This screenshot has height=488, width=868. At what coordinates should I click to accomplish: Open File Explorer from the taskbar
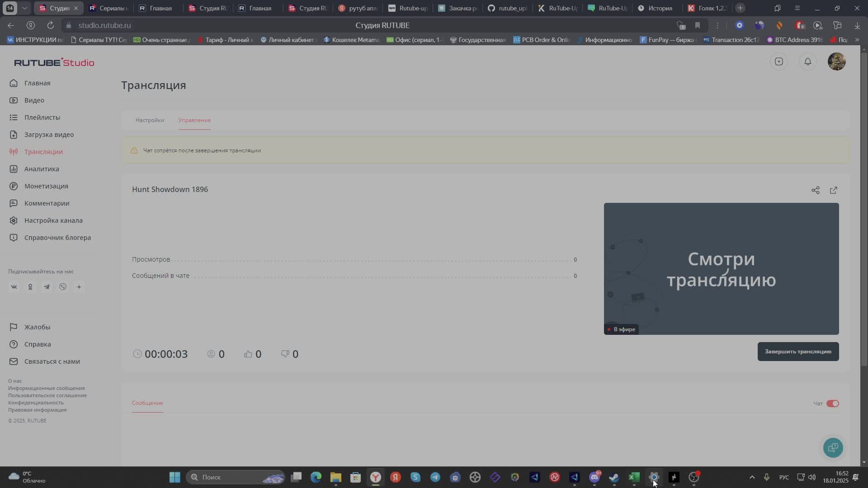coord(336,477)
